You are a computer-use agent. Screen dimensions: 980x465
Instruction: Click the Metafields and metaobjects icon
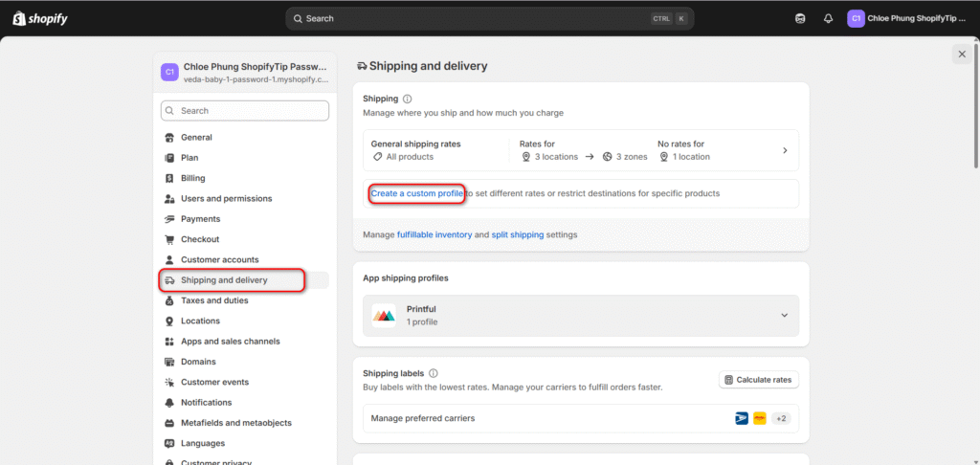pos(168,423)
